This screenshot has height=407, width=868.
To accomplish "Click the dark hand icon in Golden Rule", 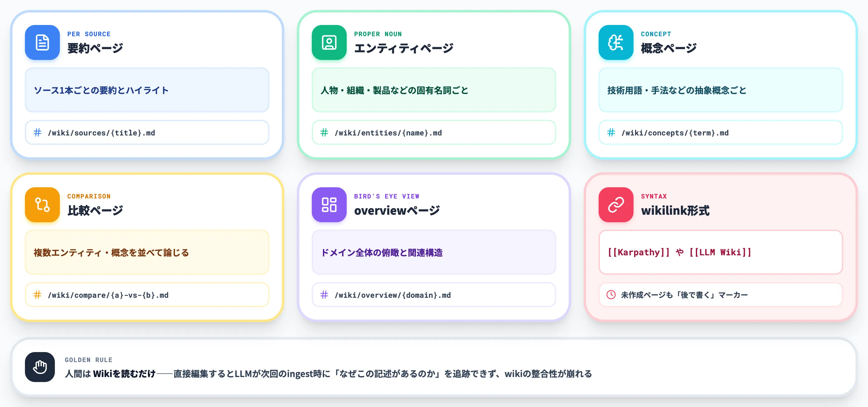I will [40, 367].
